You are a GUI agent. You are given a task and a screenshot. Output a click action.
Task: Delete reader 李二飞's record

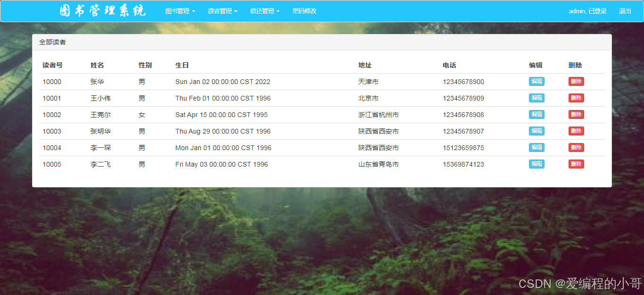[x=576, y=164]
